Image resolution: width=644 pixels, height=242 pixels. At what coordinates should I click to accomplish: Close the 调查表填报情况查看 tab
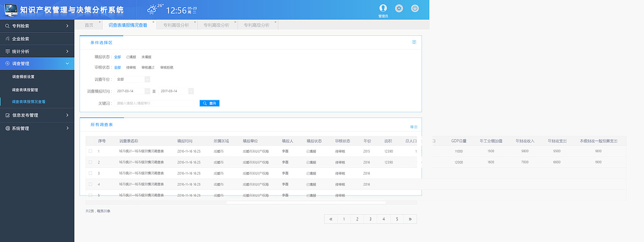153,23
